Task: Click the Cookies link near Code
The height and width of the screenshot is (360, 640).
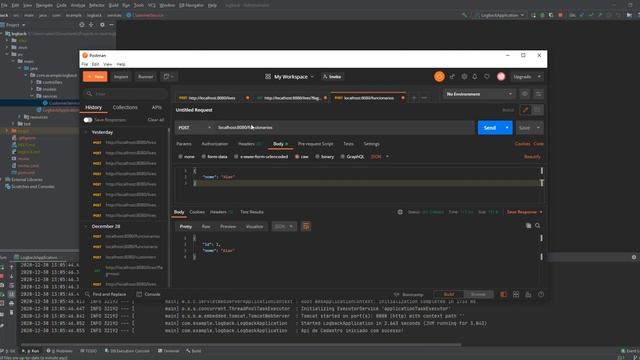Action: point(522,144)
